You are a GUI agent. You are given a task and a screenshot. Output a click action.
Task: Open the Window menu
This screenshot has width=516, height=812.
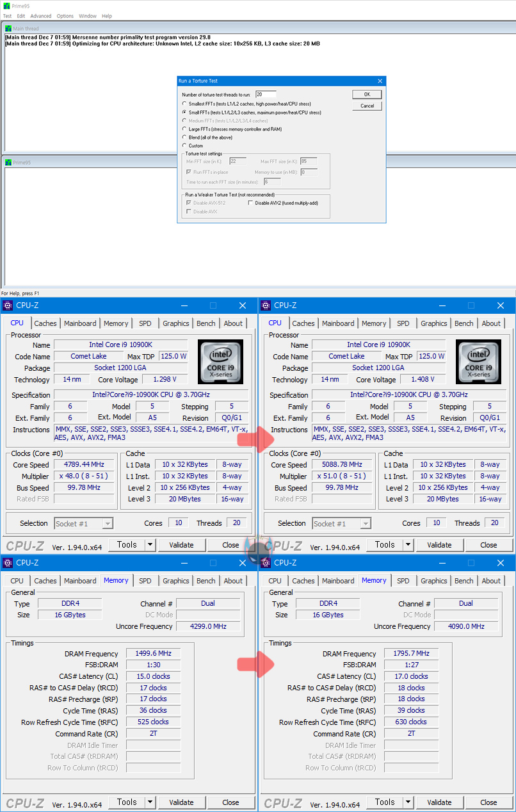pos(88,16)
